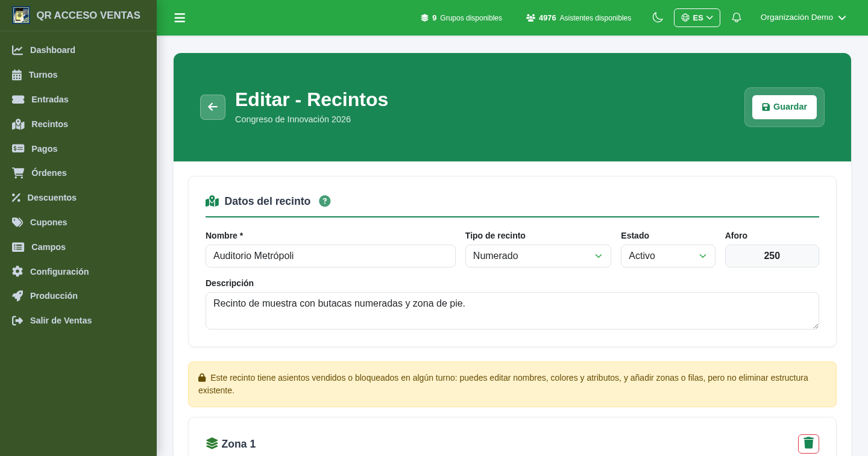Image resolution: width=868 pixels, height=456 pixels.
Task: Toggle dark mode moon icon
Action: click(x=658, y=17)
